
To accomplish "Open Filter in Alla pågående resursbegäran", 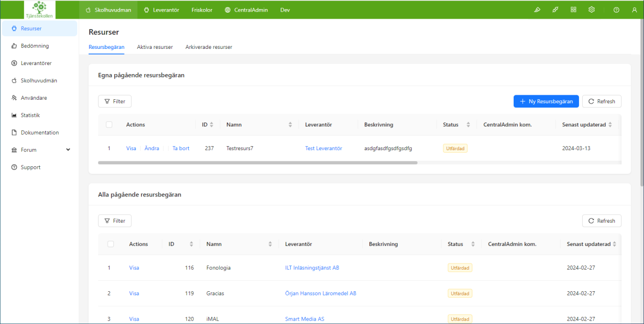I will click(x=115, y=221).
